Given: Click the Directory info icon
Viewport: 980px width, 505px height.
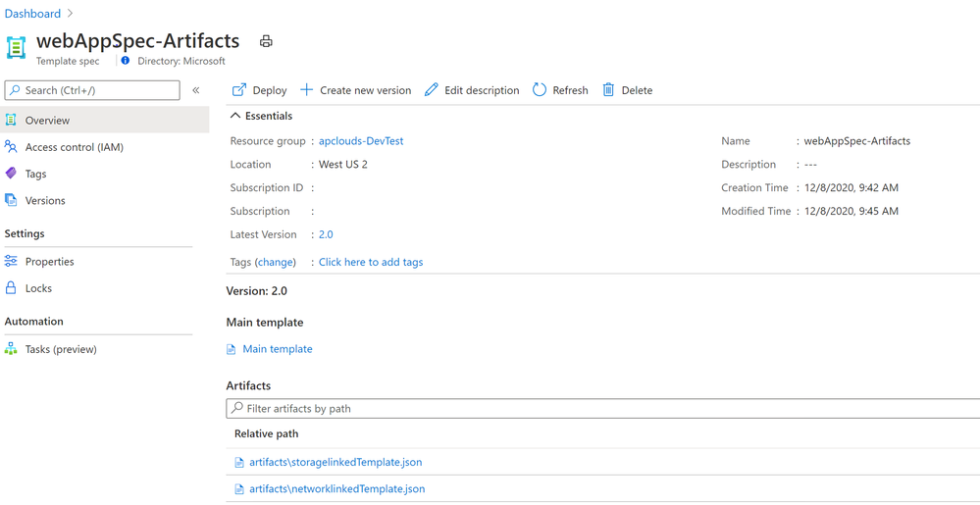Looking at the screenshot, I should (125, 61).
